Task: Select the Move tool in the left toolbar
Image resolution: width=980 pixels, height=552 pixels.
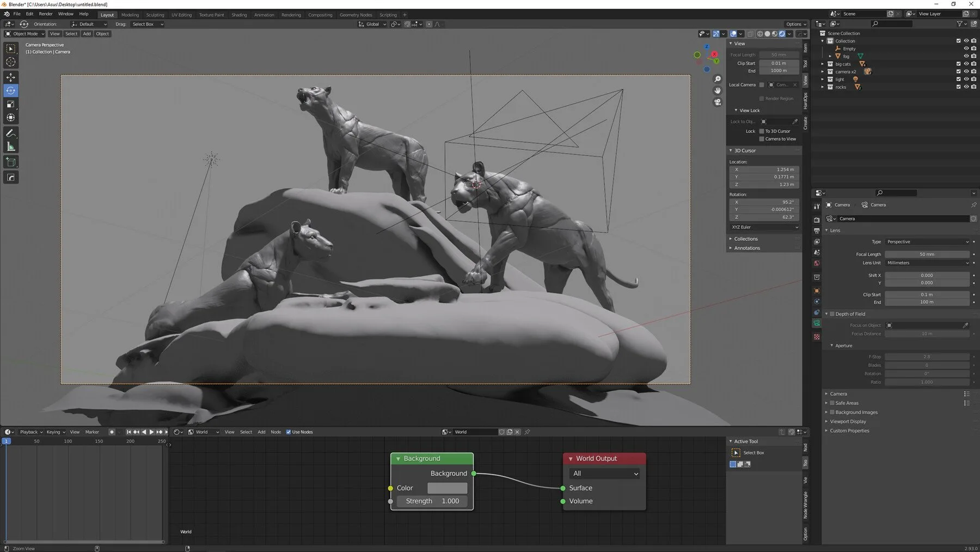Action: tap(10, 77)
